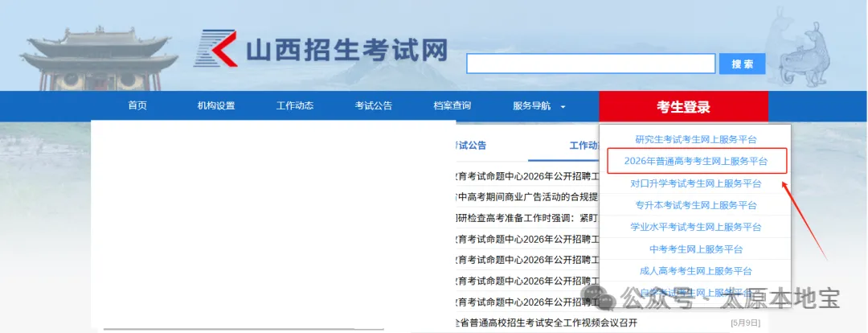
Task: Open 档案查询 in the navigation bar
Action: (x=452, y=106)
